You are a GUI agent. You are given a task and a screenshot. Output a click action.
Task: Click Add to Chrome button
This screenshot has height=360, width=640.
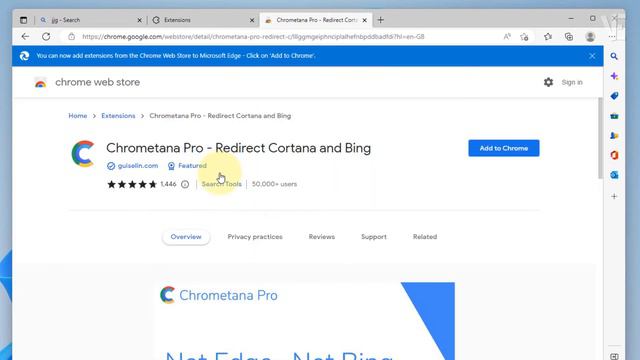[x=504, y=148]
